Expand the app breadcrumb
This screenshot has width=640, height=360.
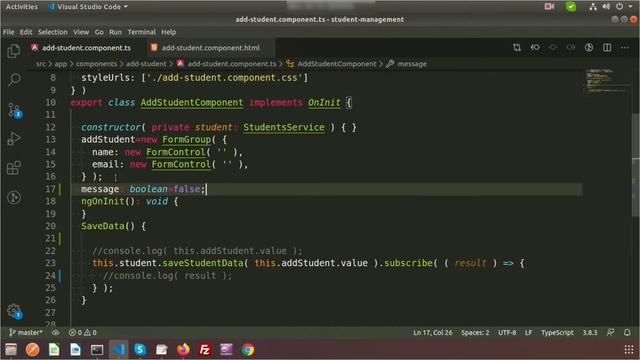(60, 64)
